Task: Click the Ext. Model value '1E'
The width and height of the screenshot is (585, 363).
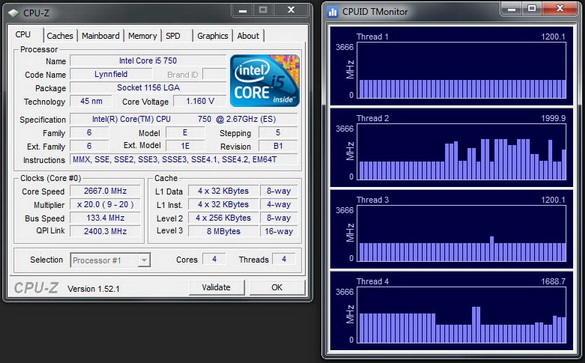Action: click(x=185, y=146)
